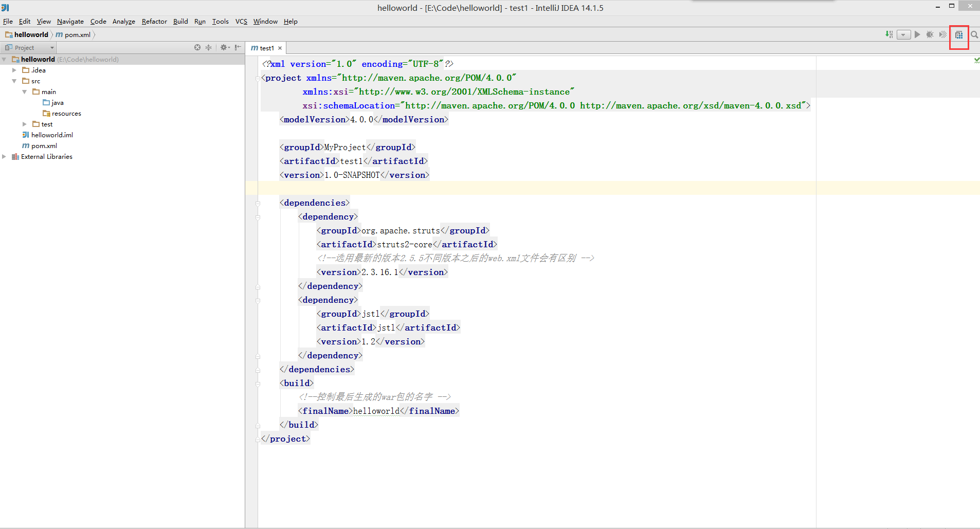Open the Edit menu
This screenshot has width=980, height=529.
point(25,22)
